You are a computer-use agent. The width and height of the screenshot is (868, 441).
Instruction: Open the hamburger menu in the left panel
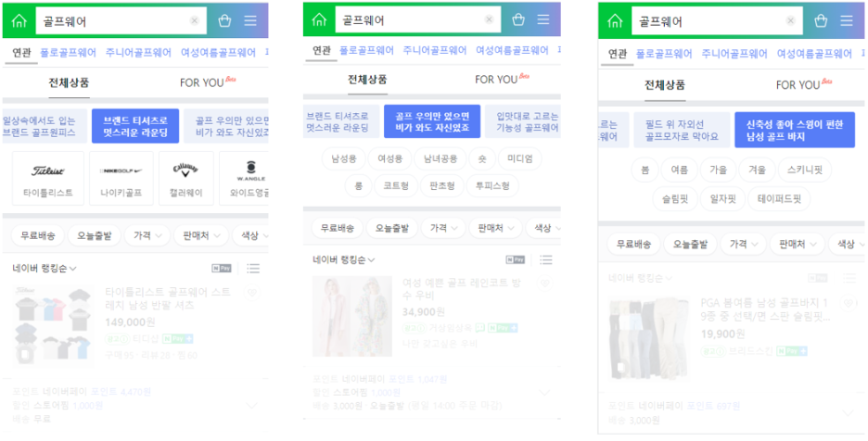pos(250,21)
